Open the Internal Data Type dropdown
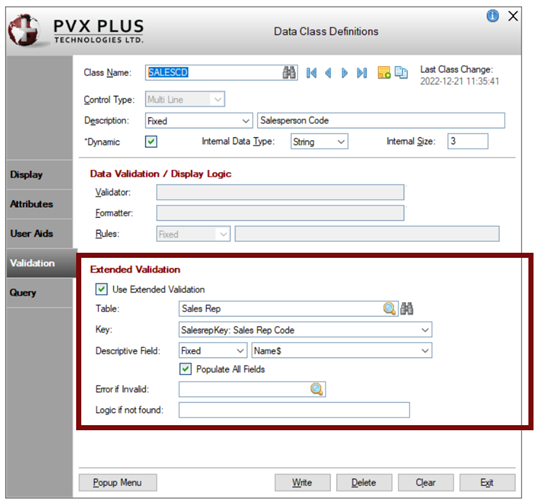Viewport: 538px width, 503px height. 319,141
